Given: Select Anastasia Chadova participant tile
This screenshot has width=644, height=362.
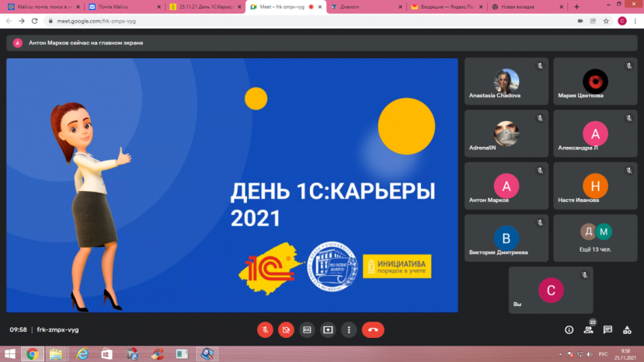Looking at the screenshot, I should (506, 82).
